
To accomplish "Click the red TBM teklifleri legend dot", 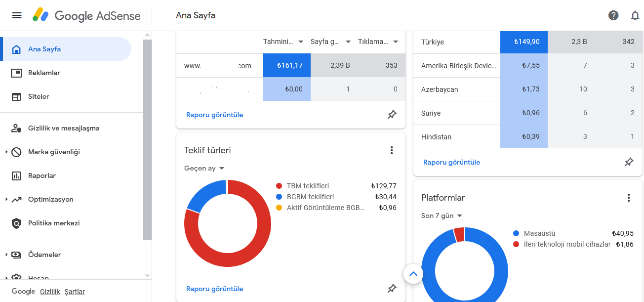I will [279, 186].
